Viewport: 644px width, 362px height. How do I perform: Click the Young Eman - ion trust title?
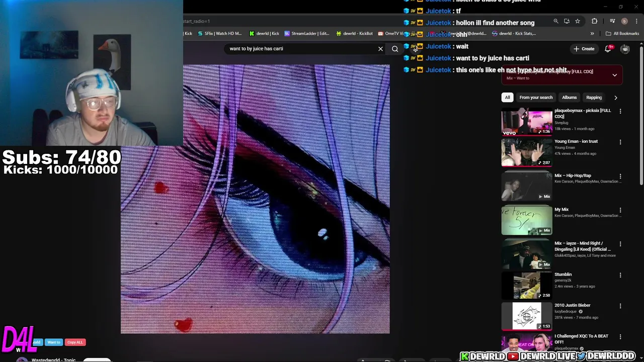click(x=576, y=141)
